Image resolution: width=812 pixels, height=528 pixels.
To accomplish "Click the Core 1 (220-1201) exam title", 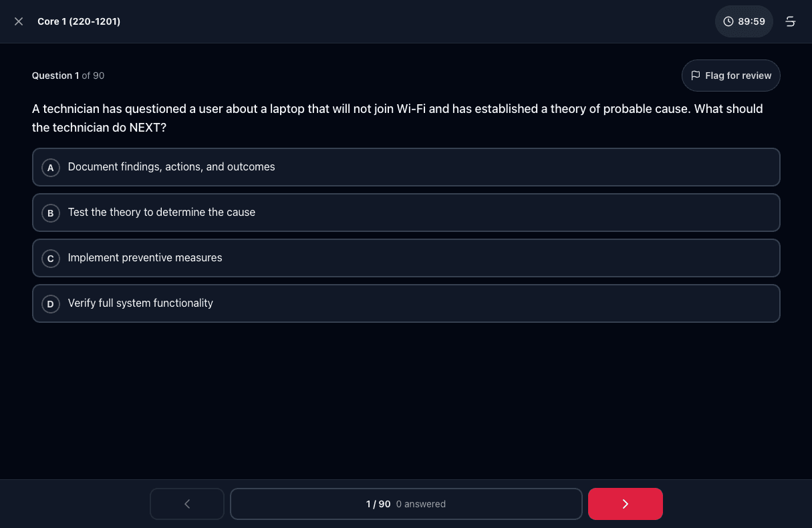I will coord(79,21).
